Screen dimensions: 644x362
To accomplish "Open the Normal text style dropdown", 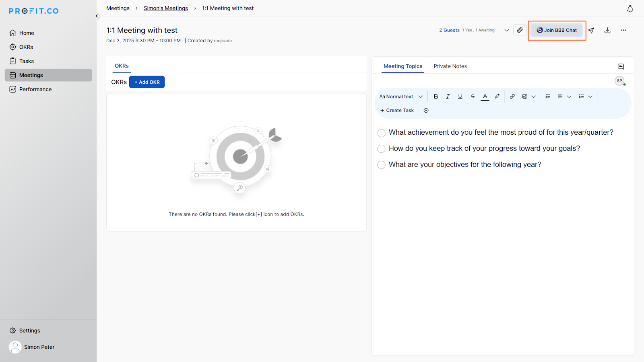I will point(401,97).
